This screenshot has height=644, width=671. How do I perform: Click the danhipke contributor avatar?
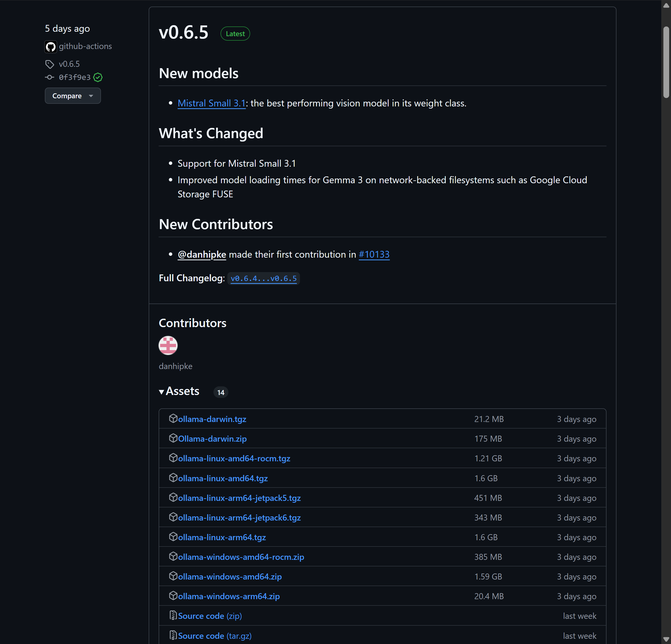pos(168,346)
